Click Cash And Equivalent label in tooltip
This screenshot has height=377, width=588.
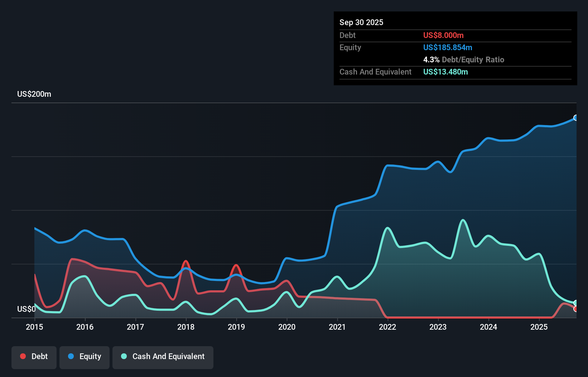375,72
